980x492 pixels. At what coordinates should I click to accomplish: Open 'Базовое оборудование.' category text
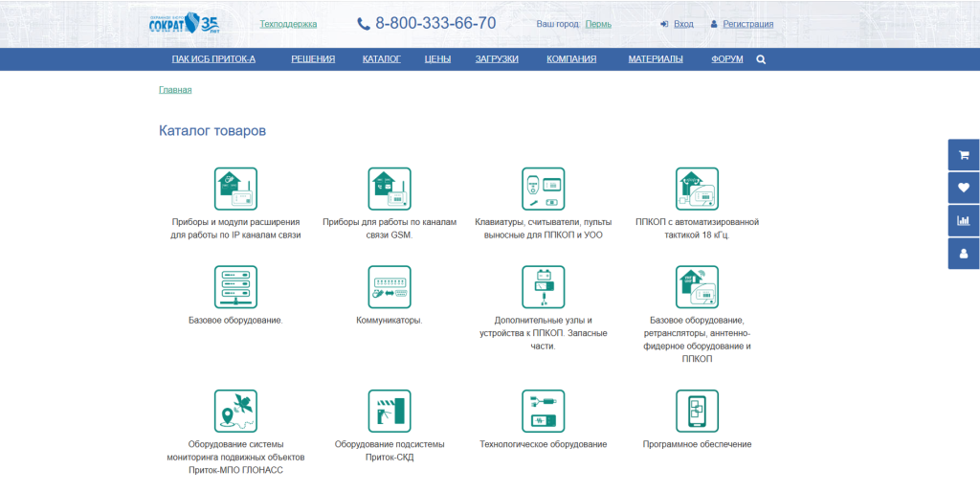pos(235,321)
